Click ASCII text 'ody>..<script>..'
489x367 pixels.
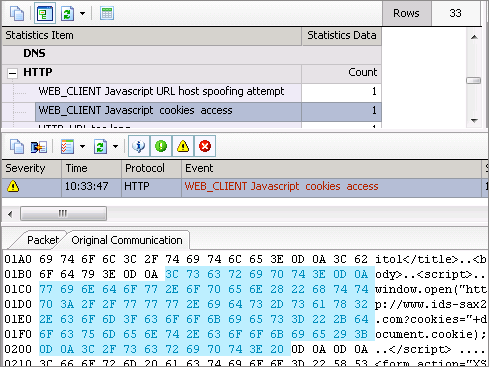click(x=431, y=274)
